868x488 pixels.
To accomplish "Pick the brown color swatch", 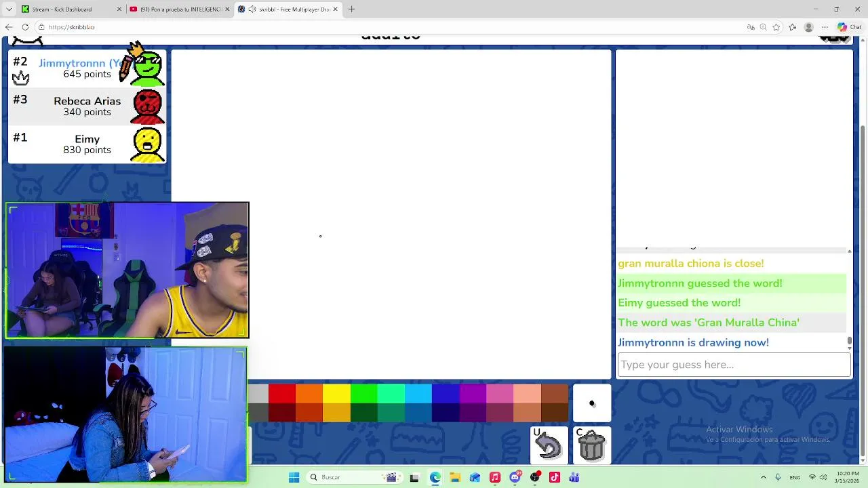I will 555,394.
